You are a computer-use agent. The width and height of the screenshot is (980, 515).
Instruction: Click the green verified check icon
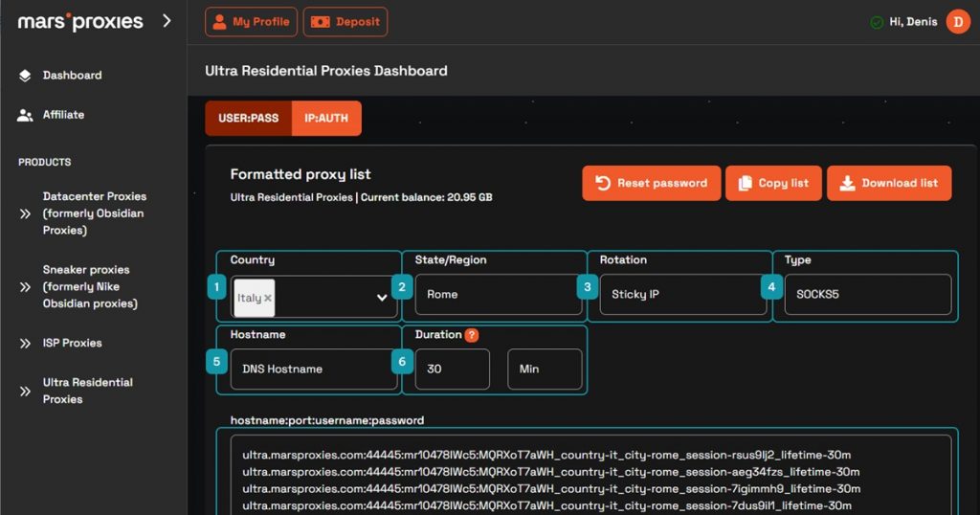tap(877, 23)
